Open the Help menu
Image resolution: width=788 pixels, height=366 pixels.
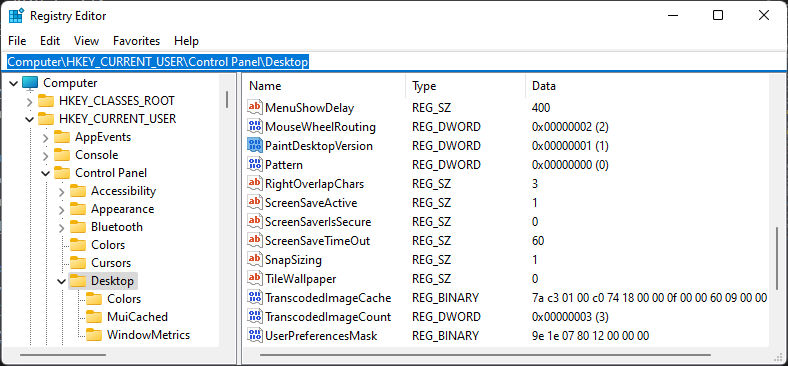click(x=186, y=41)
